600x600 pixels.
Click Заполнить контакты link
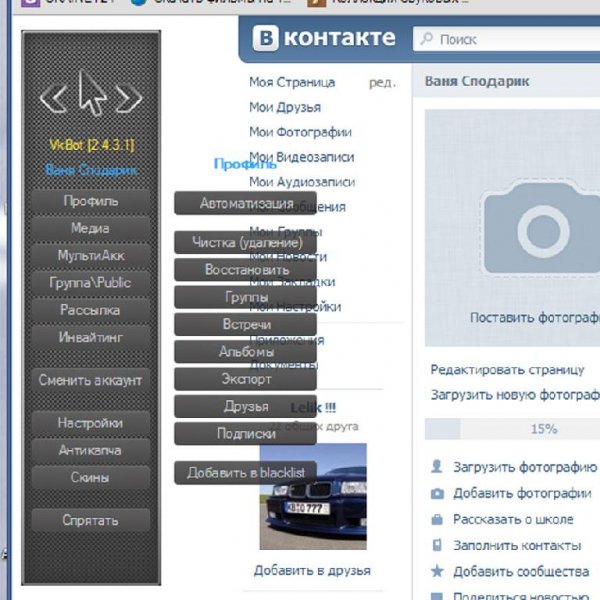[x=517, y=545]
